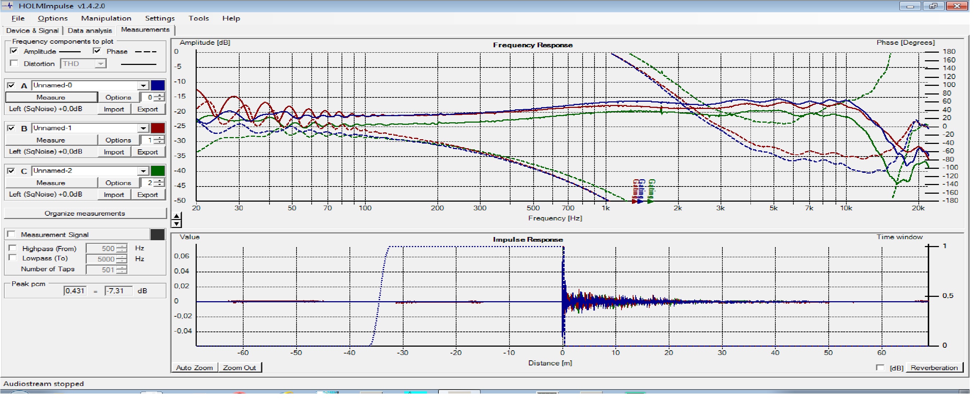This screenshot has height=404, width=980.
Task: Enable the Distortion checkbox
Action: (14, 63)
